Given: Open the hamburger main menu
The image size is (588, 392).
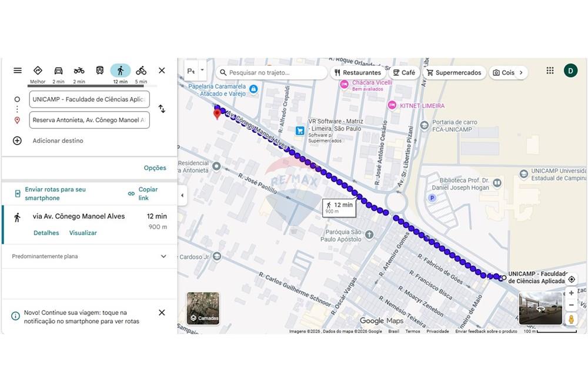Looking at the screenshot, I should pyautogui.click(x=18, y=71).
